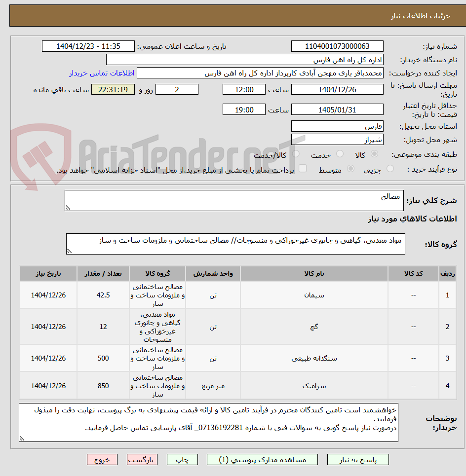466x476 pixels.
Task: Click the general description textarea 'مصالح'
Action: click(234, 201)
